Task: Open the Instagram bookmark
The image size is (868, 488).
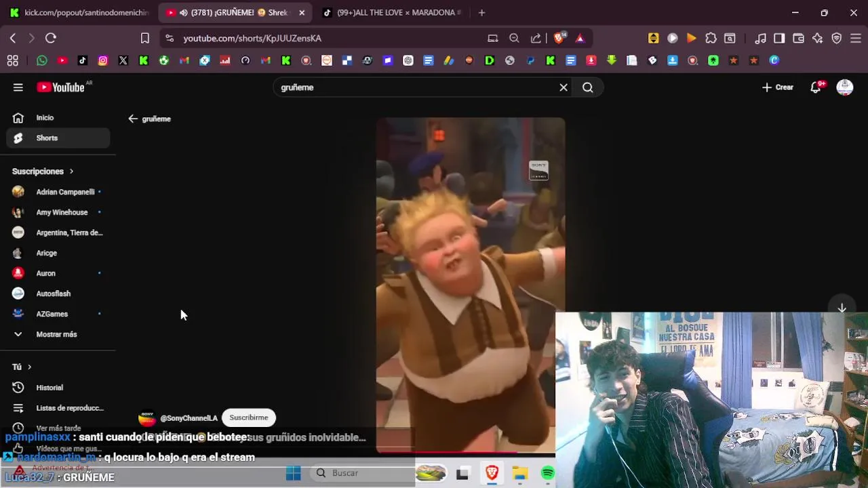Action: pyautogui.click(x=103, y=60)
